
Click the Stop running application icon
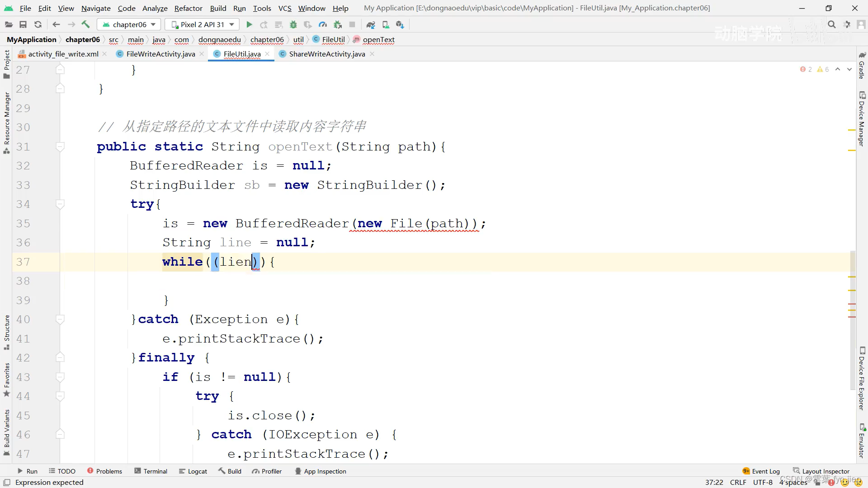point(352,24)
